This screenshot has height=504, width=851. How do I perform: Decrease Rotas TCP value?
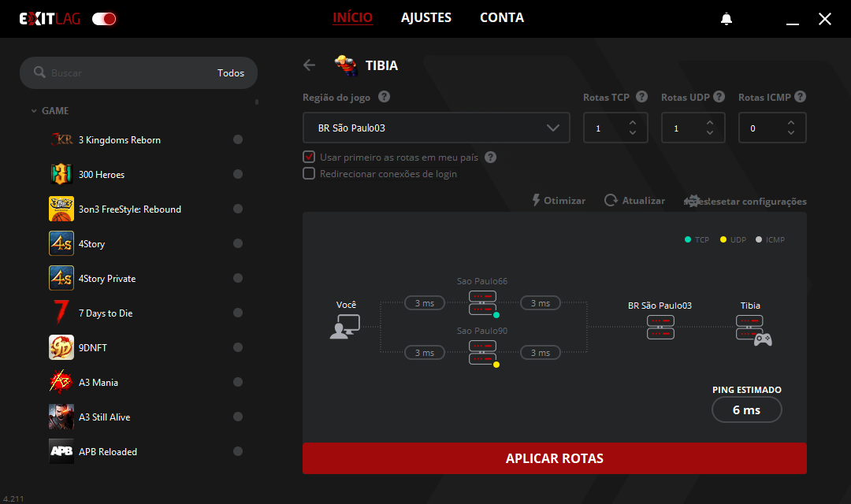pyautogui.click(x=632, y=133)
